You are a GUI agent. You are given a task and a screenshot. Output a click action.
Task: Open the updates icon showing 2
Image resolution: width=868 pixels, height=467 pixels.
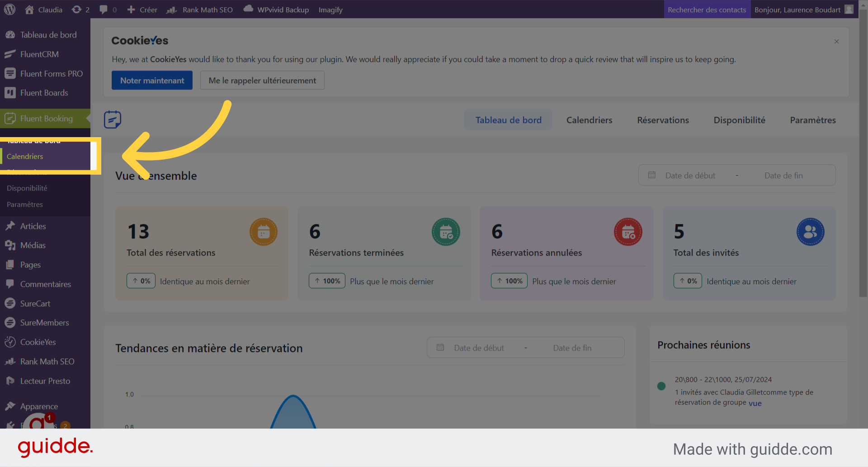coord(80,10)
